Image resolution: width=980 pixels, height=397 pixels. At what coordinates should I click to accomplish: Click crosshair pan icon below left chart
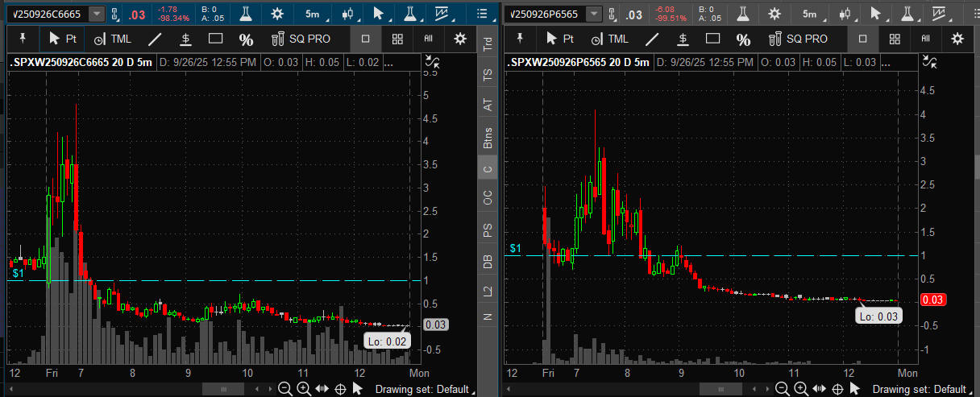(x=340, y=389)
